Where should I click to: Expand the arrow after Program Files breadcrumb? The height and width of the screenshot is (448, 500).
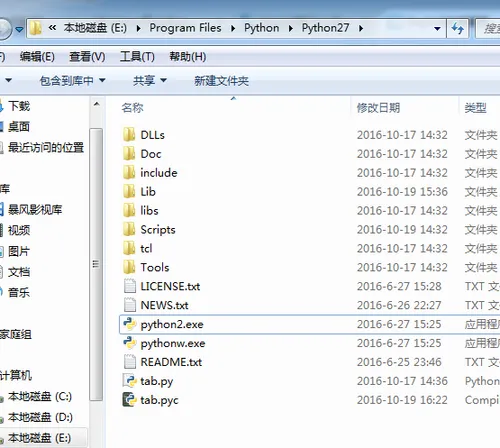pyautogui.click(x=233, y=29)
